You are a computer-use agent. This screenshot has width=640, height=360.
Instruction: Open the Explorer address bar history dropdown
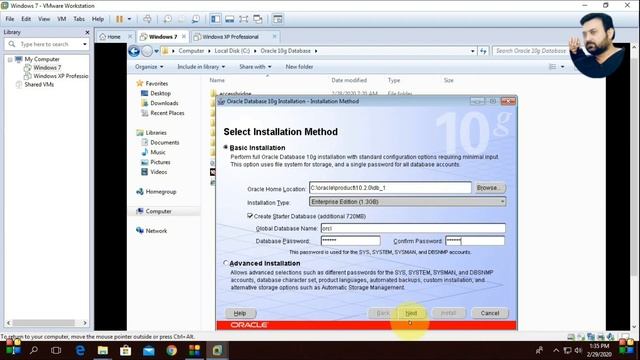(473, 51)
